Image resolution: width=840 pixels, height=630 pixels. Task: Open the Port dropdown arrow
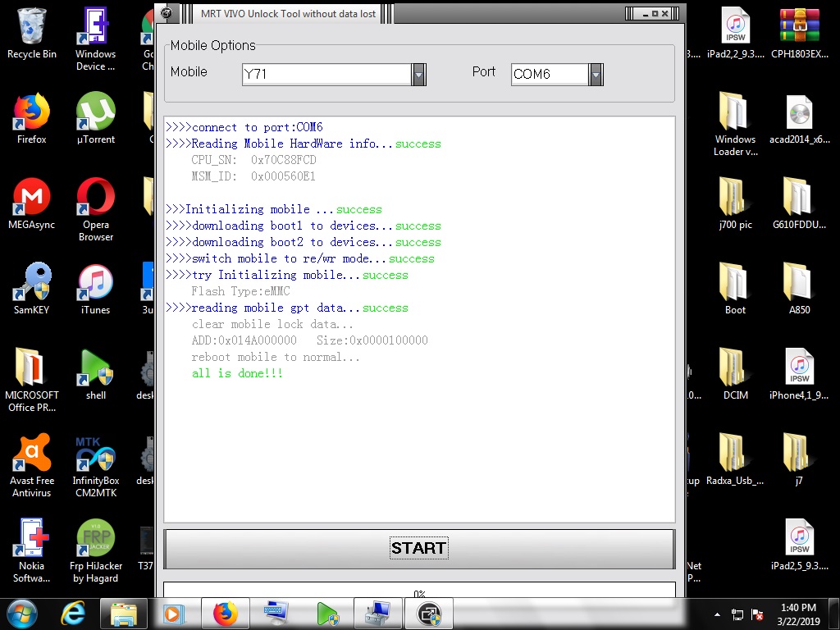pyautogui.click(x=596, y=75)
